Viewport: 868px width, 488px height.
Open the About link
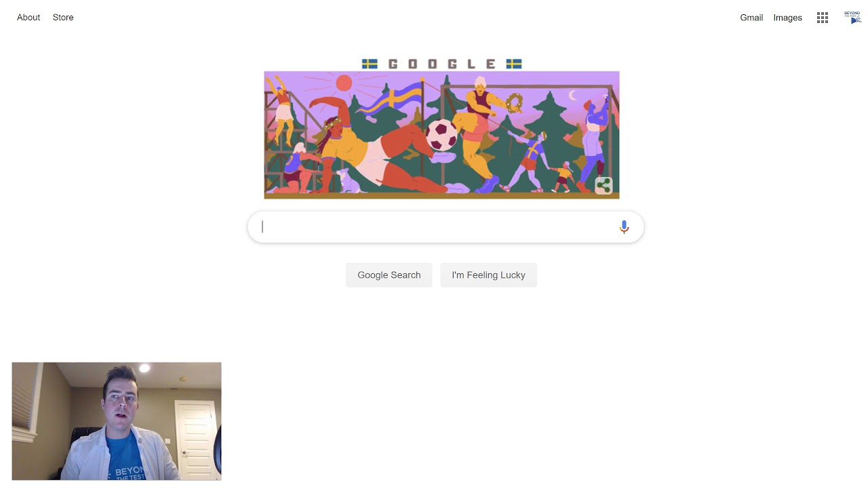pyautogui.click(x=28, y=18)
